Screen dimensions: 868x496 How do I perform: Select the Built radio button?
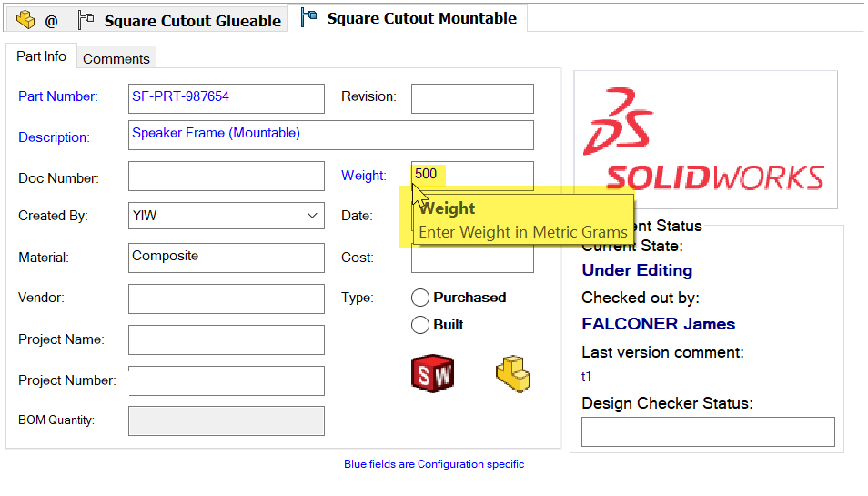point(420,324)
